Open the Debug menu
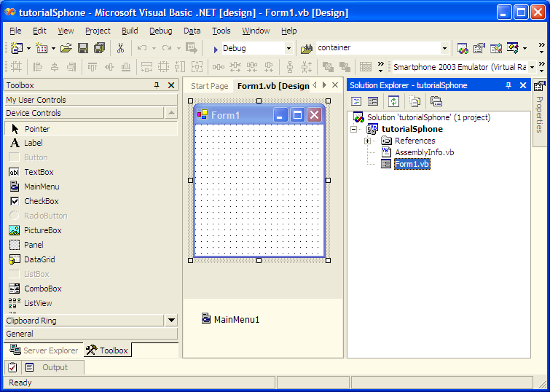Viewport: 550px width, 392px height. click(161, 31)
